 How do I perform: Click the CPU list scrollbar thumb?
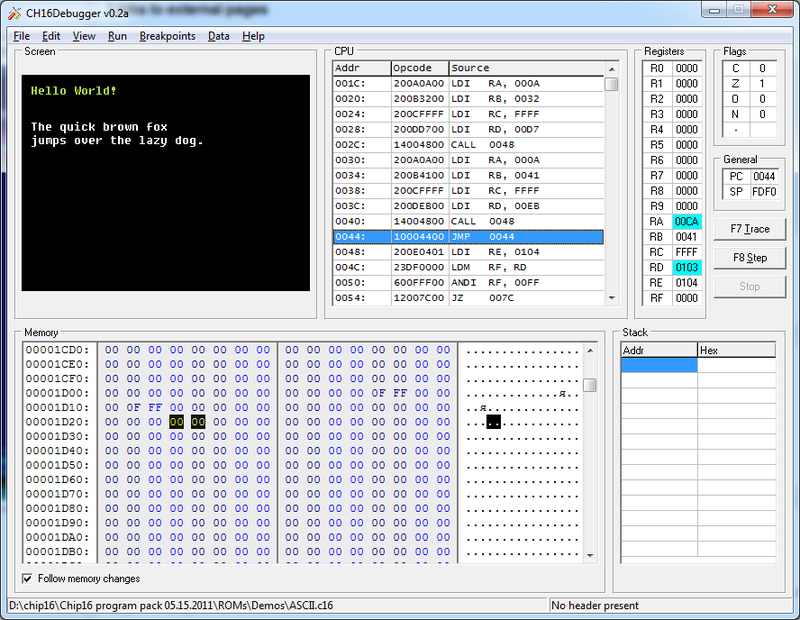pos(612,84)
